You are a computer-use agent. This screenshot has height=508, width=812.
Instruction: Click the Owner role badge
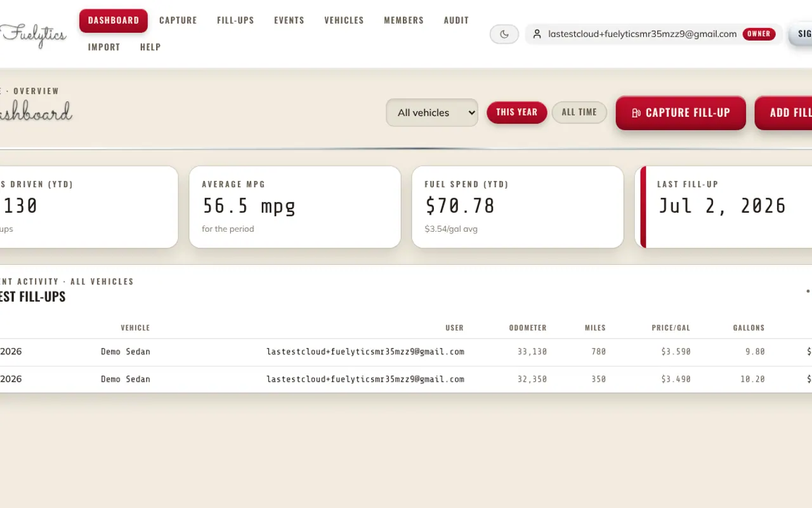point(759,34)
